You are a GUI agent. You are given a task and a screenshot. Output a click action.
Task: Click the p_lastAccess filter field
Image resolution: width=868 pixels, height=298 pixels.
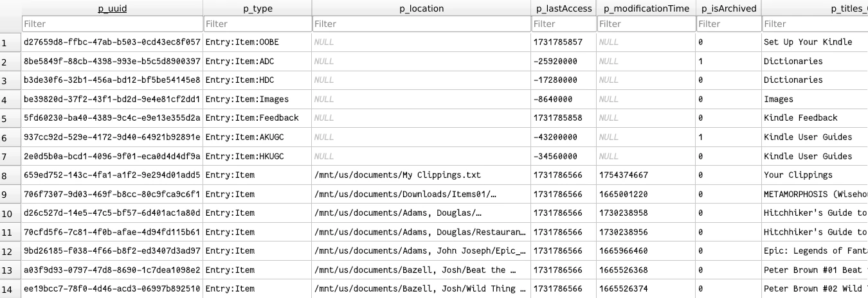[x=564, y=24]
